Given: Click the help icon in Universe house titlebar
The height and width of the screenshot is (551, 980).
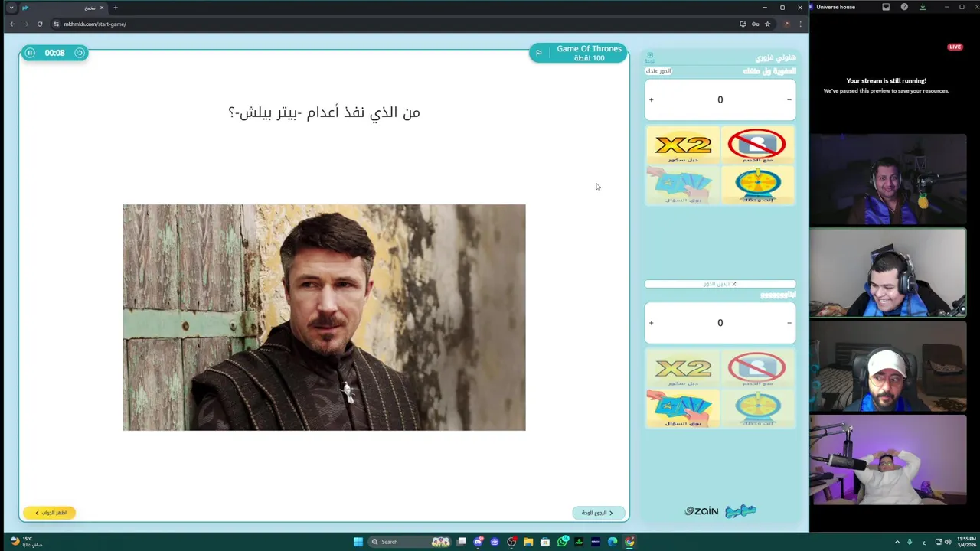Looking at the screenshot, I should coord(904,7).
